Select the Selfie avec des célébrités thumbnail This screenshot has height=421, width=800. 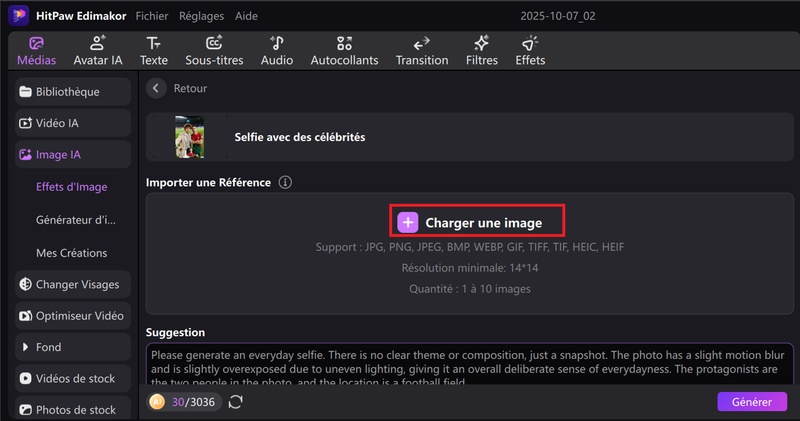189,138
